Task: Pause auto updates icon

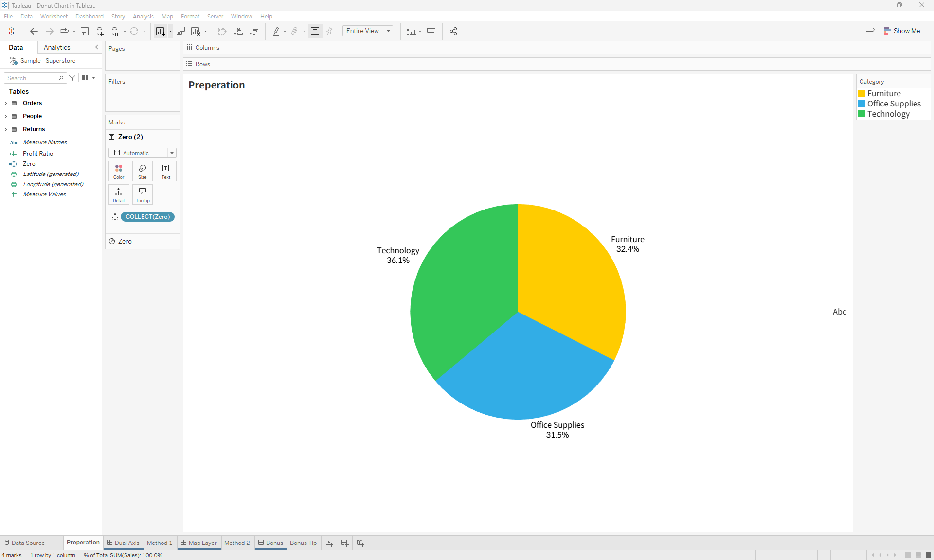Action: [x=115, y=31]
